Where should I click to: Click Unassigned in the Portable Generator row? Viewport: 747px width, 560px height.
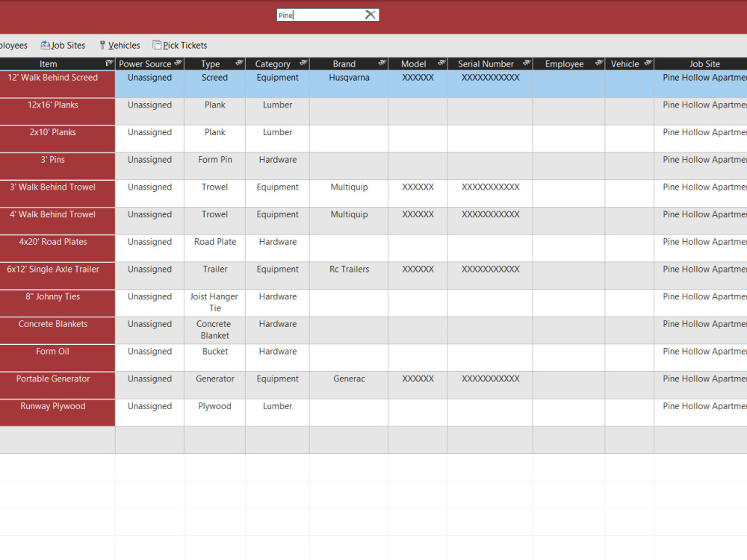click(149, 385)
